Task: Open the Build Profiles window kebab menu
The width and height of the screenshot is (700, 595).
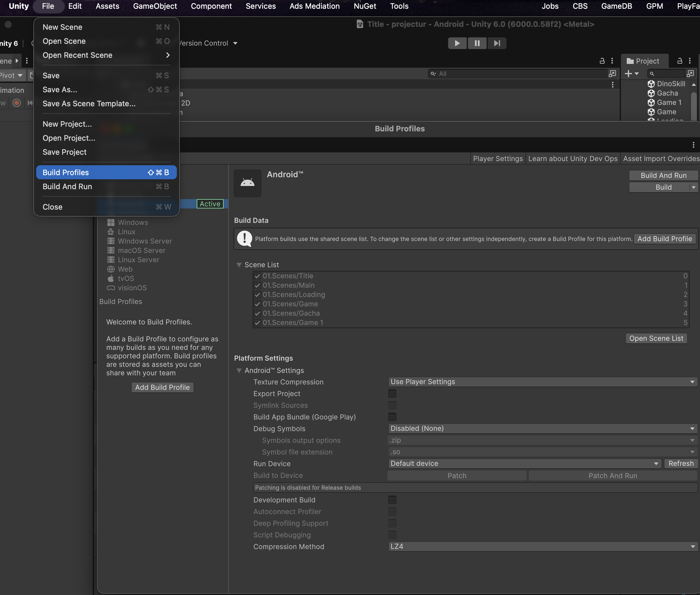Action: tap(693, 145)
